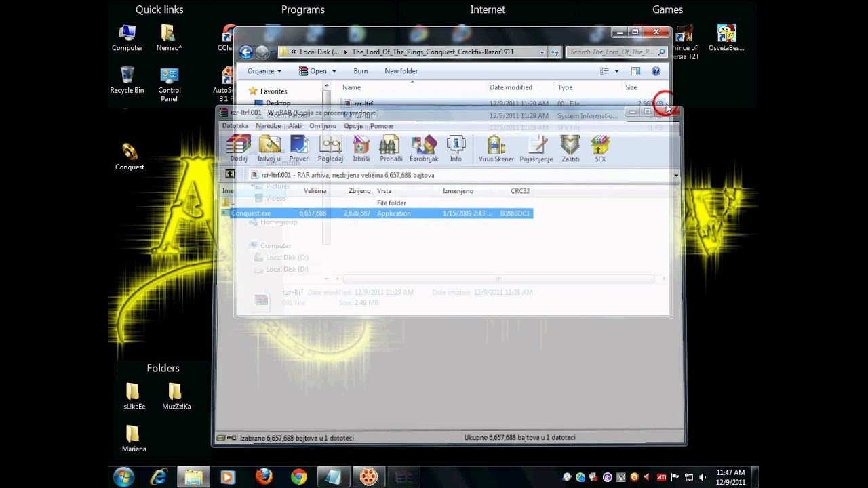Select the OsvetaBes... desktop icon
The height and width of the screenshot is (488, 868).
726,38
